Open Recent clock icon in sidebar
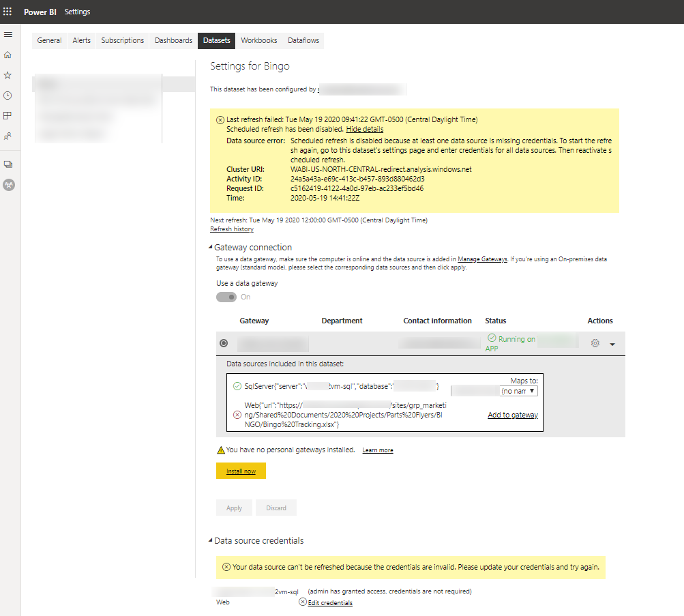 click(x=8, y=96)
